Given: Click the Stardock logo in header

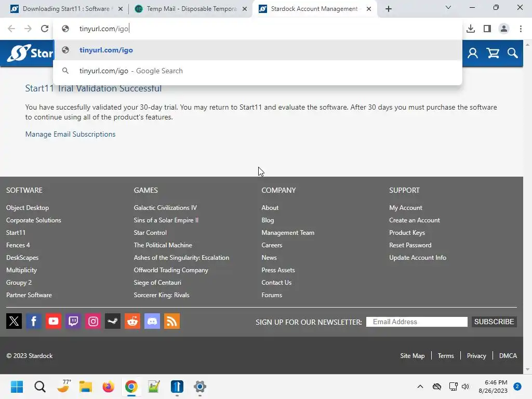Looking at the screenshot, I should 30,53.
